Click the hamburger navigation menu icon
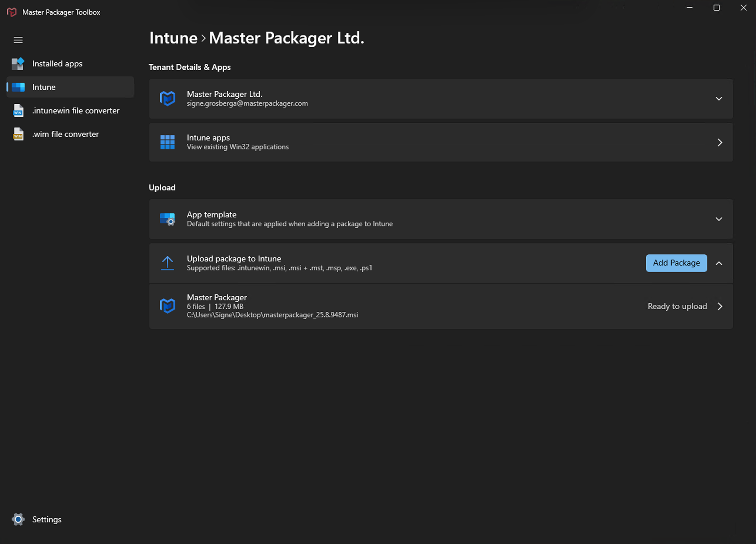This screenshot has height=544, width=756. point(18,40)
